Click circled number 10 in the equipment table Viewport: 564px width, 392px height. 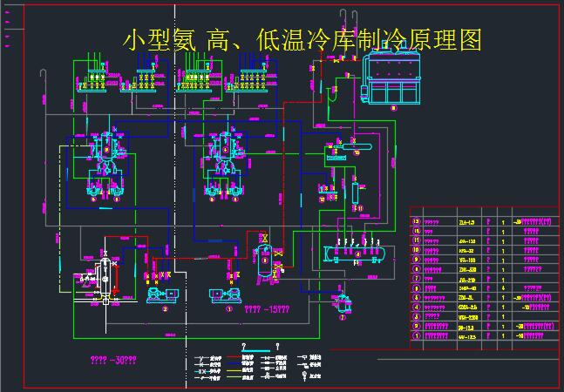click(417, 250)
